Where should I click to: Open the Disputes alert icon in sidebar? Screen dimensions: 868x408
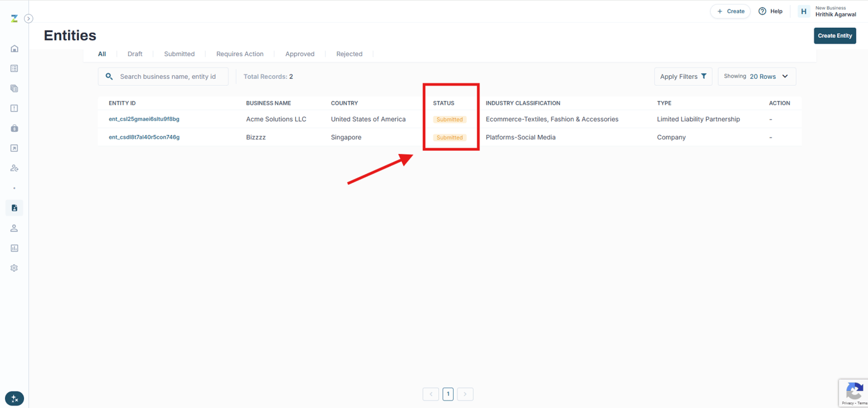[14, 108]
